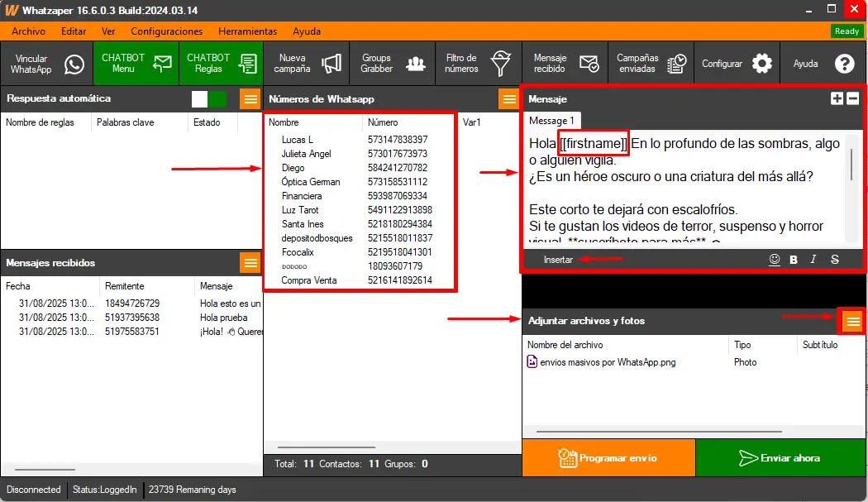Image resolution: width=868 pixels, height=502 pixels.
Task: Open Campañas enviadas report
Action: pos(651,64)
